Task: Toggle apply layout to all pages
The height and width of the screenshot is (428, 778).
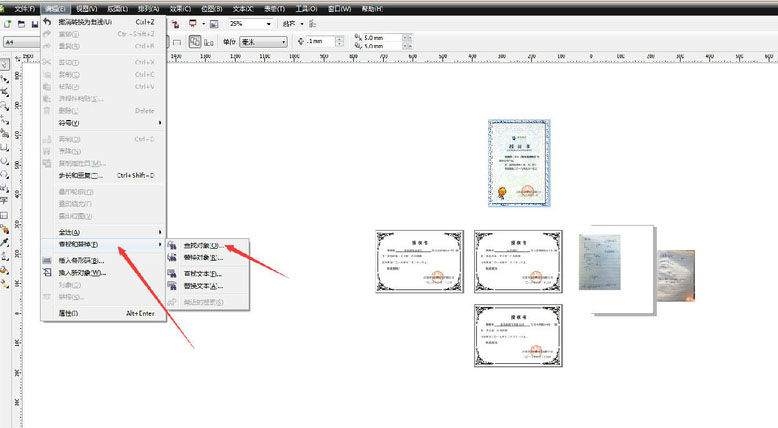Action: tap(196, 42)
